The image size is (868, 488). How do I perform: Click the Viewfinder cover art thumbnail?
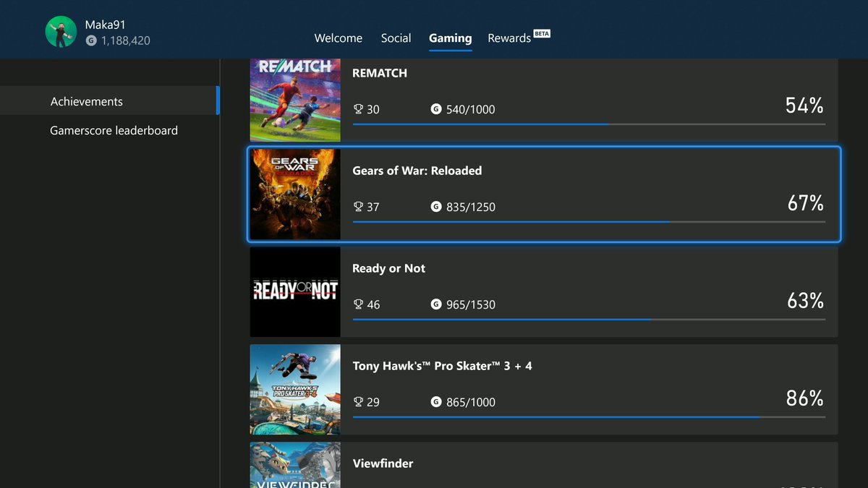pyautogui.click(x=295, y=465)
